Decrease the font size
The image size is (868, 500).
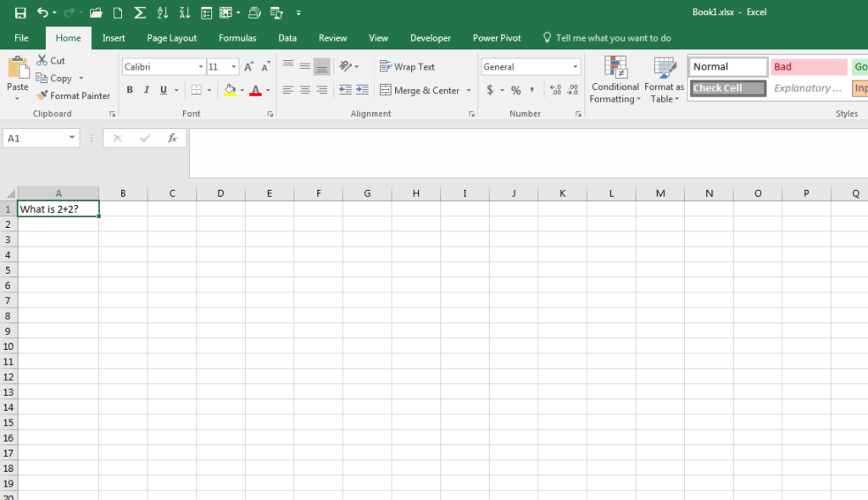(x=265, y=66)
